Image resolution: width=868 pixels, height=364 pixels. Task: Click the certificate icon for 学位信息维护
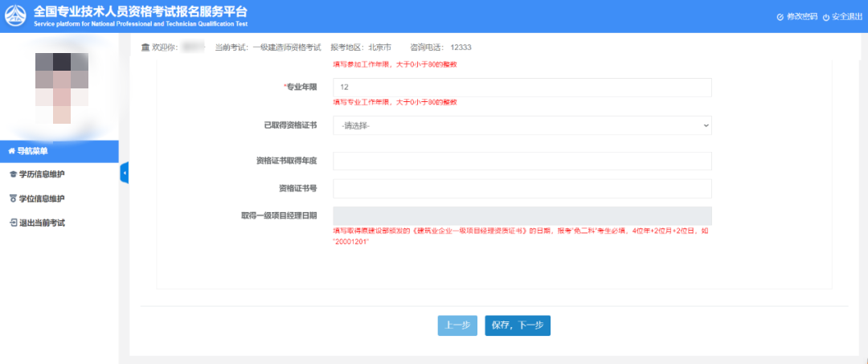point(12,198)
